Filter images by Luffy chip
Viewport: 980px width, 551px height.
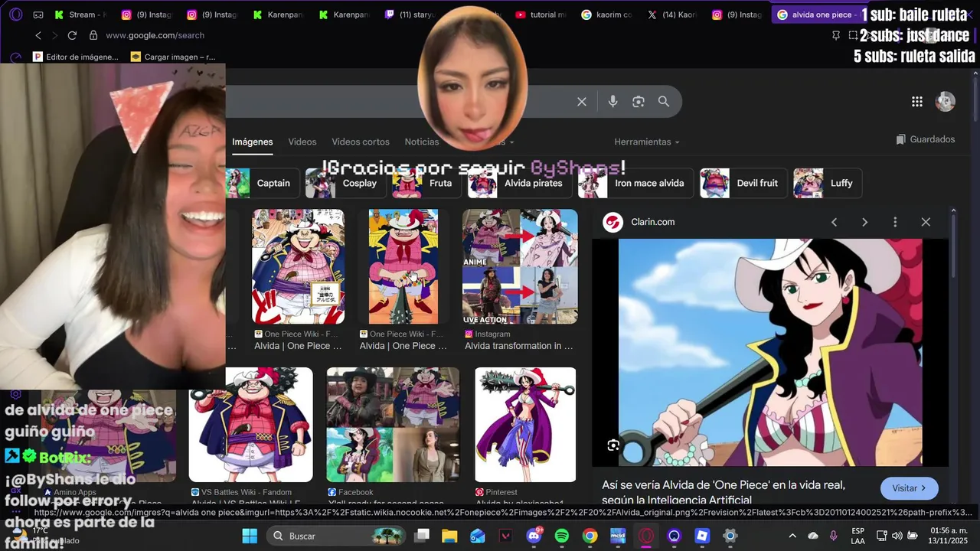828,183
